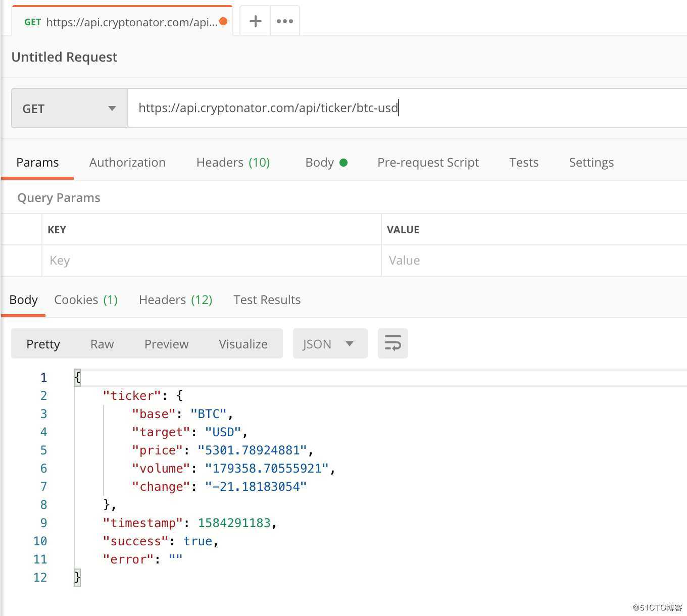This screenshot has height=616, width=687.
Task: Click the query param Value field
Action: (x=534, y=261)
